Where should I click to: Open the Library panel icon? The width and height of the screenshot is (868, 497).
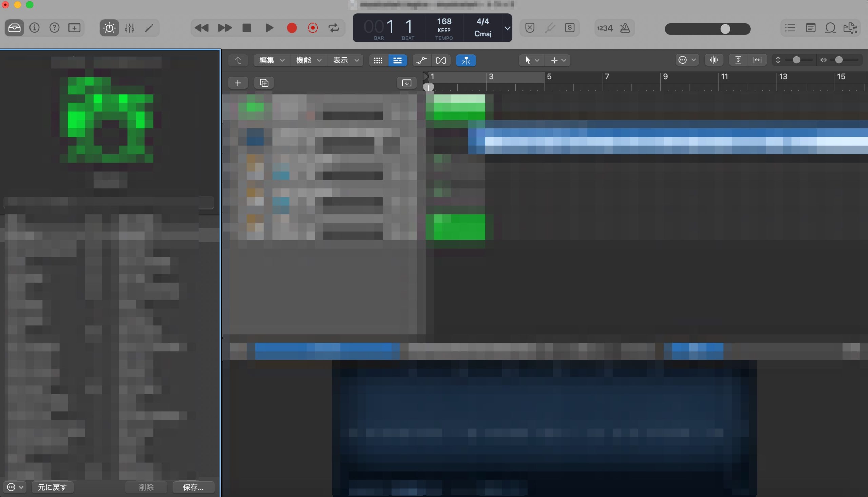coord(14,28)
